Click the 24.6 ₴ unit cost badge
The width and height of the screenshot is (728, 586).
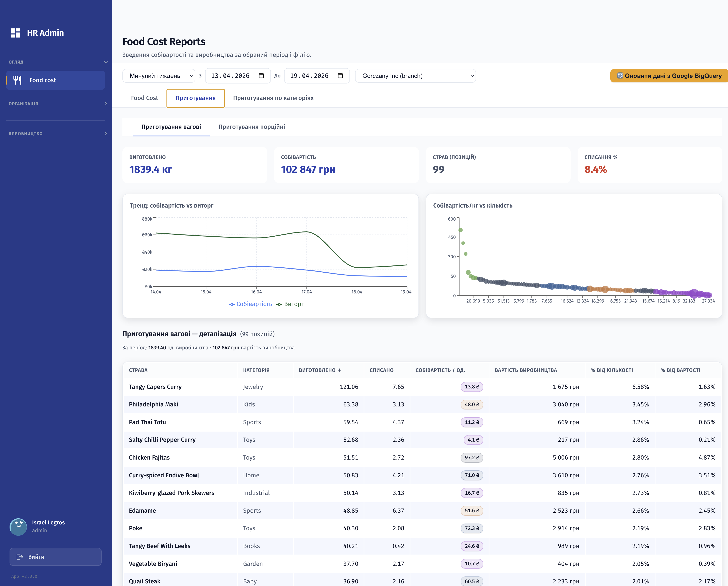pyautogui.click(x=472, y=546)
